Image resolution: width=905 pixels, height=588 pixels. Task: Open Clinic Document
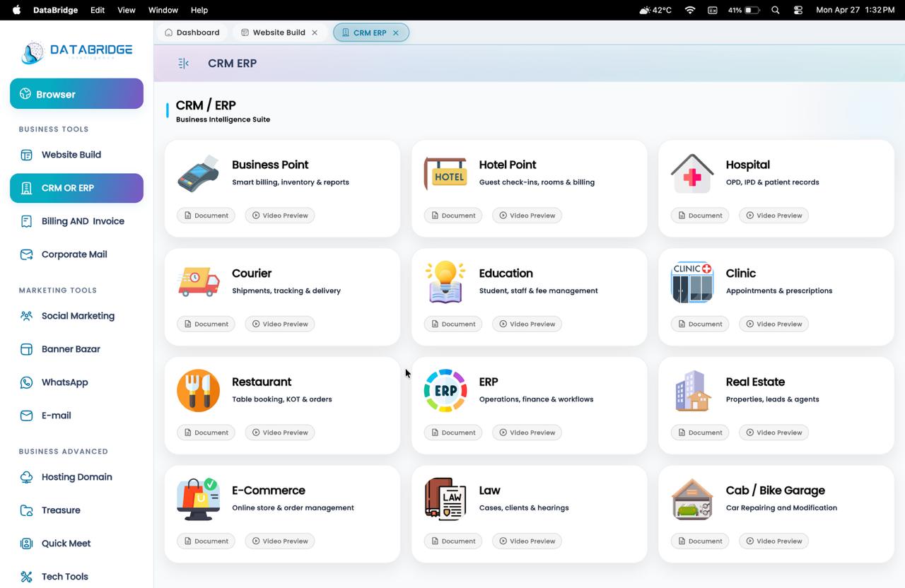[x=700, y=324]
